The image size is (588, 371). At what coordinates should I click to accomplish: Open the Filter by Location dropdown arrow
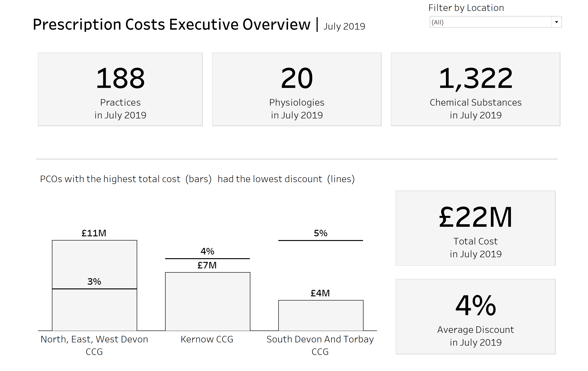(x=556, y=22)
